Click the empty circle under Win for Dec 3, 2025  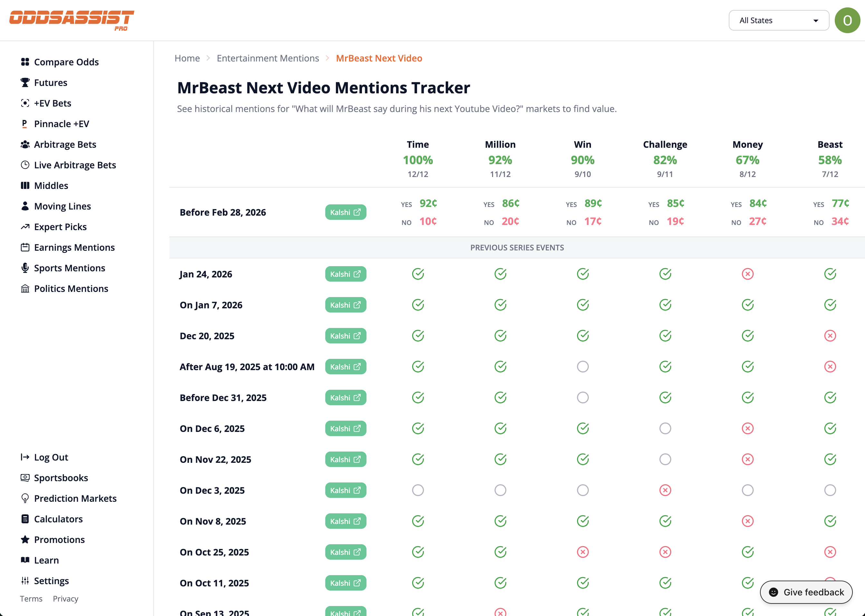click(583, 490)
